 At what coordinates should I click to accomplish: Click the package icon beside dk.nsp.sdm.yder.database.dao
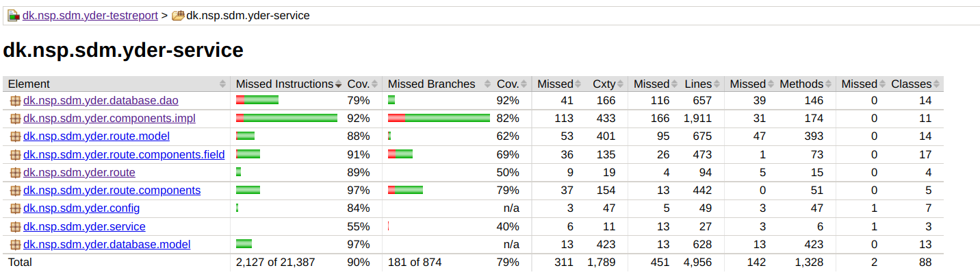[x=15, y=101]
